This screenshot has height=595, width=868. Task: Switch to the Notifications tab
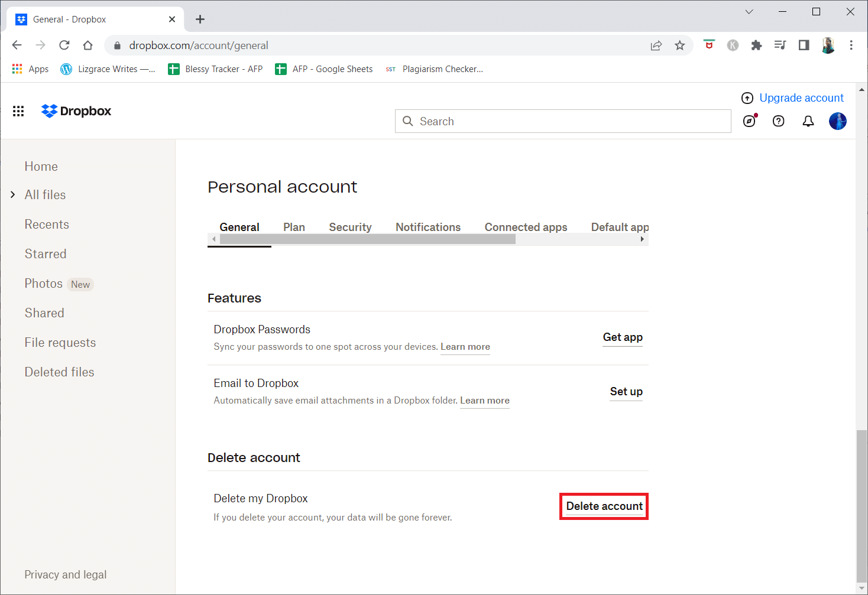(x=428, y=227)
